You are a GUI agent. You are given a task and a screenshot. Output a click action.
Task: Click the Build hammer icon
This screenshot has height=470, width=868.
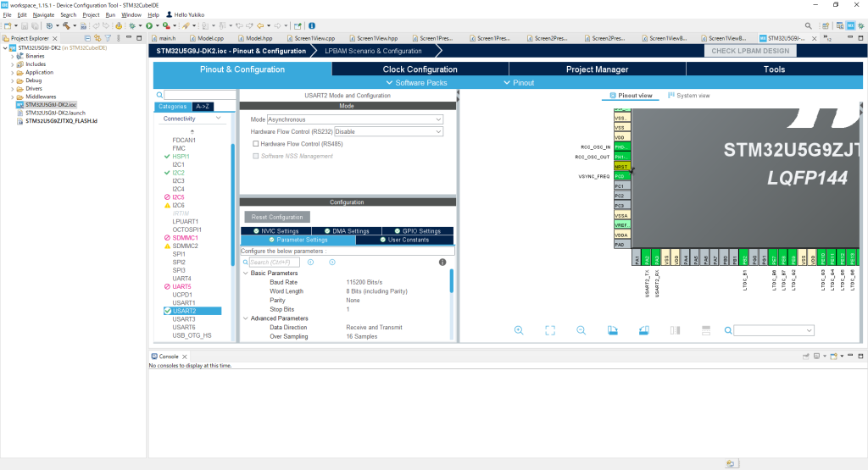click(66, 25)
